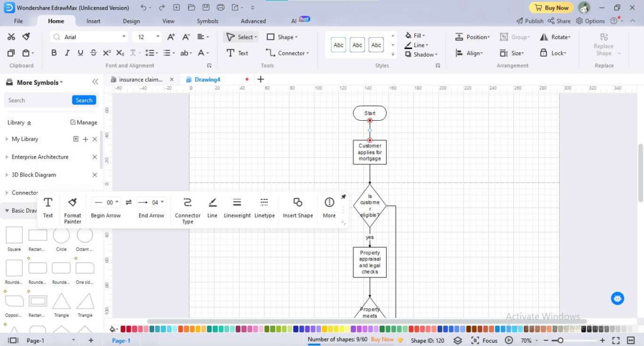Decrease font size with A- icon

pos(186,37)
